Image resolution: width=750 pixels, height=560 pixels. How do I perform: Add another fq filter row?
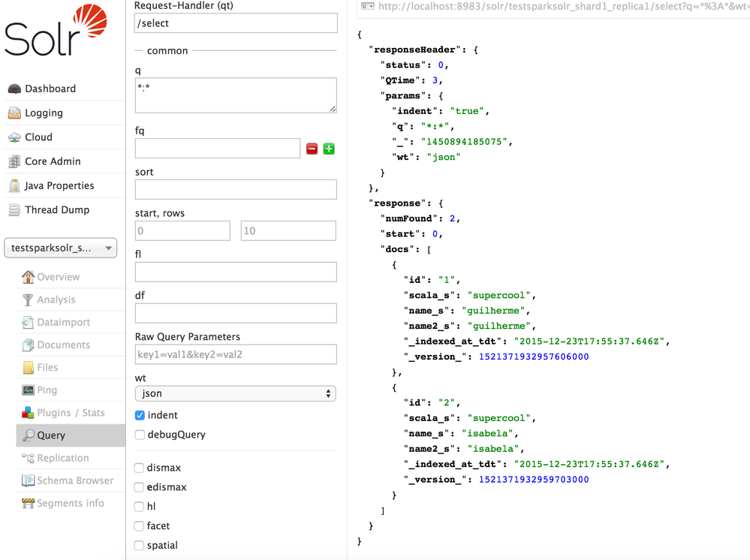click(329, 149)
